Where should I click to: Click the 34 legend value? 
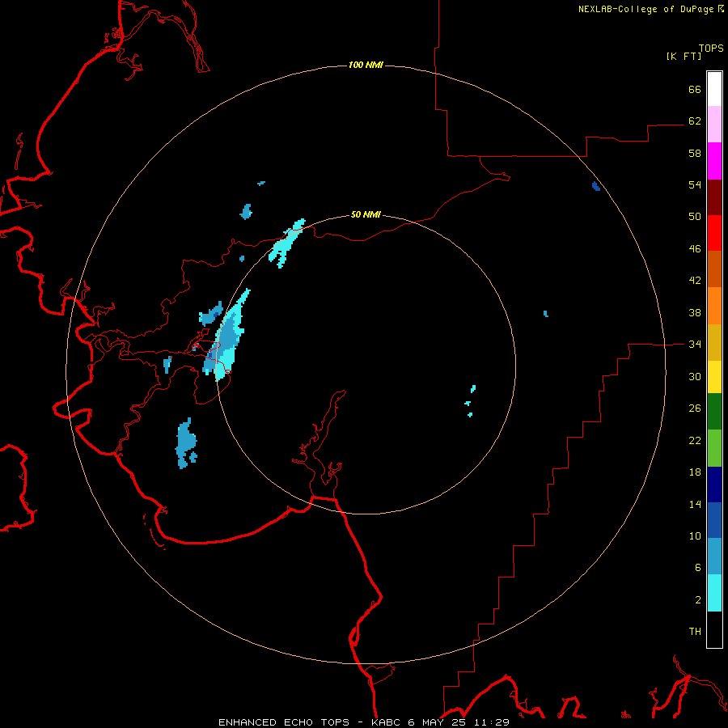click(x=695, y=345)
